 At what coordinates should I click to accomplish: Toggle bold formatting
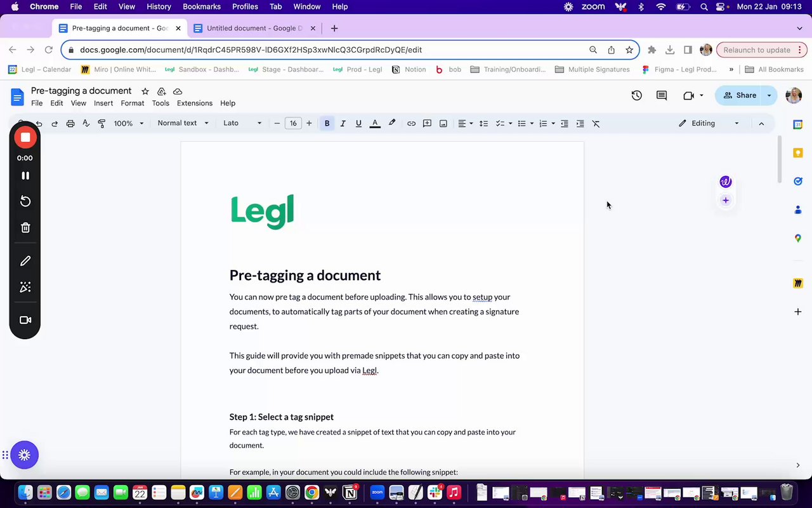(x=327, y=123)
